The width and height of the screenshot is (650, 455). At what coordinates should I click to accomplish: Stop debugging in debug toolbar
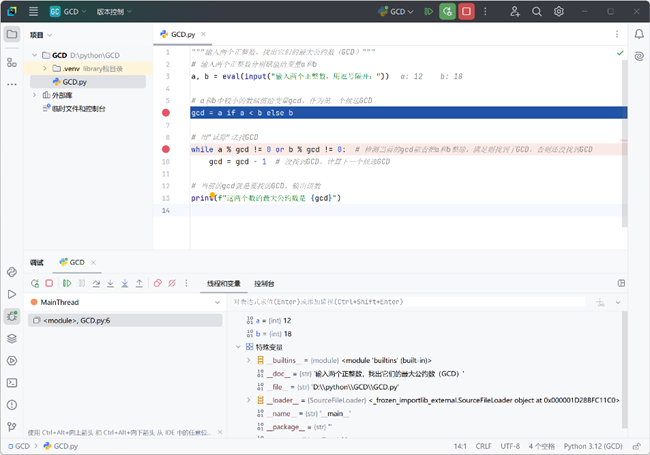49,283
